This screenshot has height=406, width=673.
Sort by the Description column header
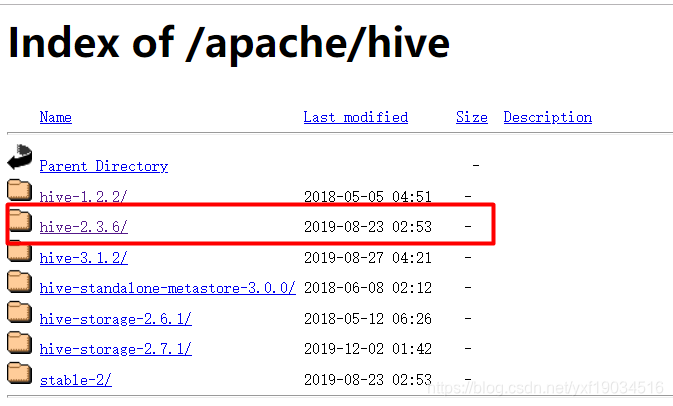tap(548, 117)
